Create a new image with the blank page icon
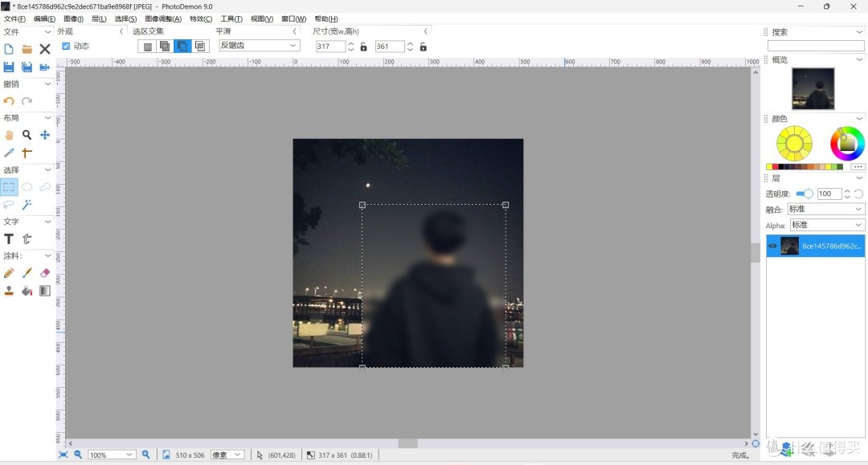 pos(9,49)
